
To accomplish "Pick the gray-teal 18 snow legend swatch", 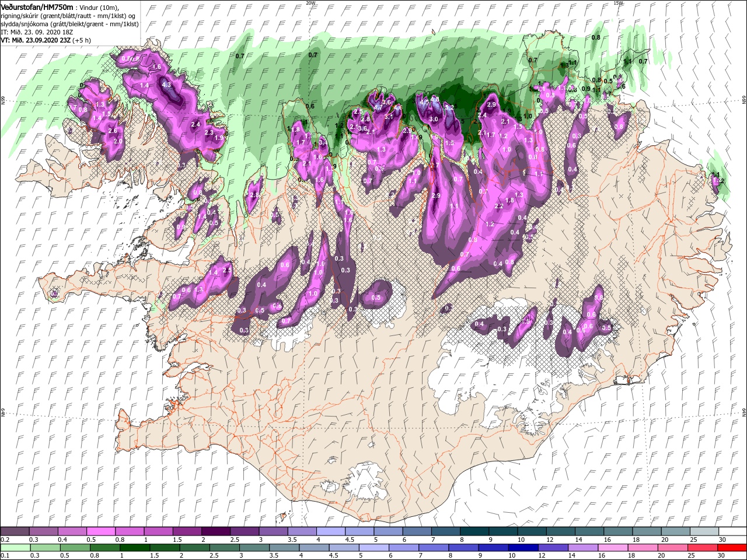I will coord(647,531).
